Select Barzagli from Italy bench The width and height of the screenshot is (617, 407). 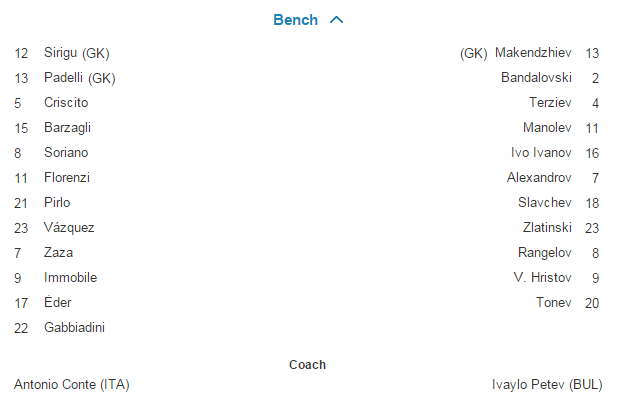66,128
